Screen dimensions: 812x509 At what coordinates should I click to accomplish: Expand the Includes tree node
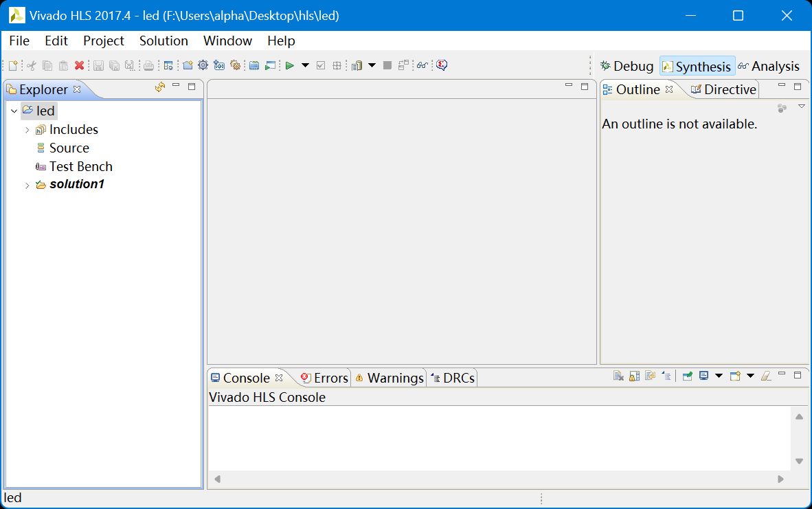[27, 130]
